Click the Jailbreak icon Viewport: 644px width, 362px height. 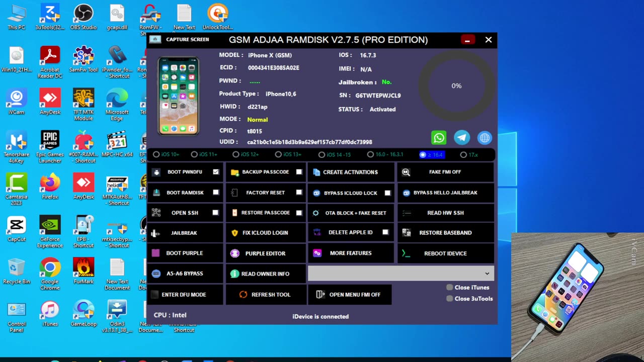[156, 233]
